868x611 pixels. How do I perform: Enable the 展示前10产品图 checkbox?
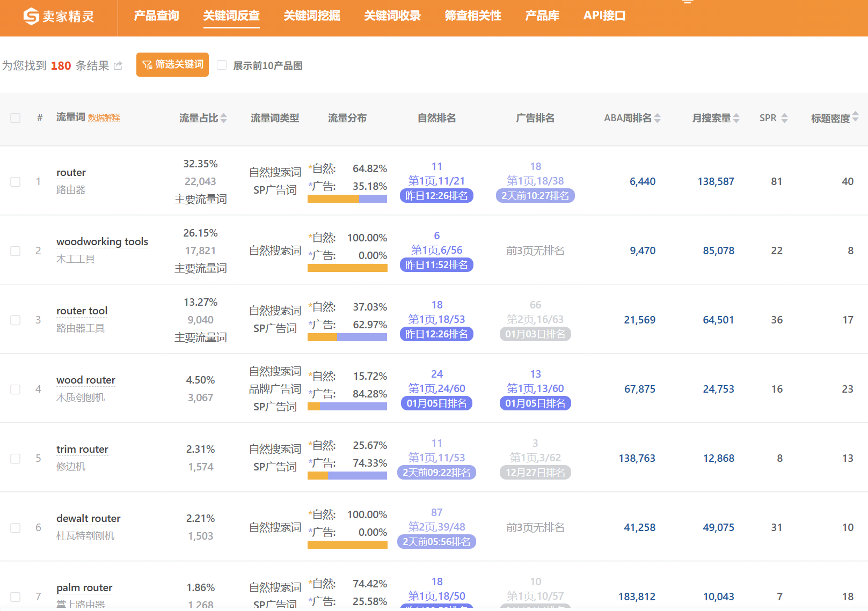222,65
